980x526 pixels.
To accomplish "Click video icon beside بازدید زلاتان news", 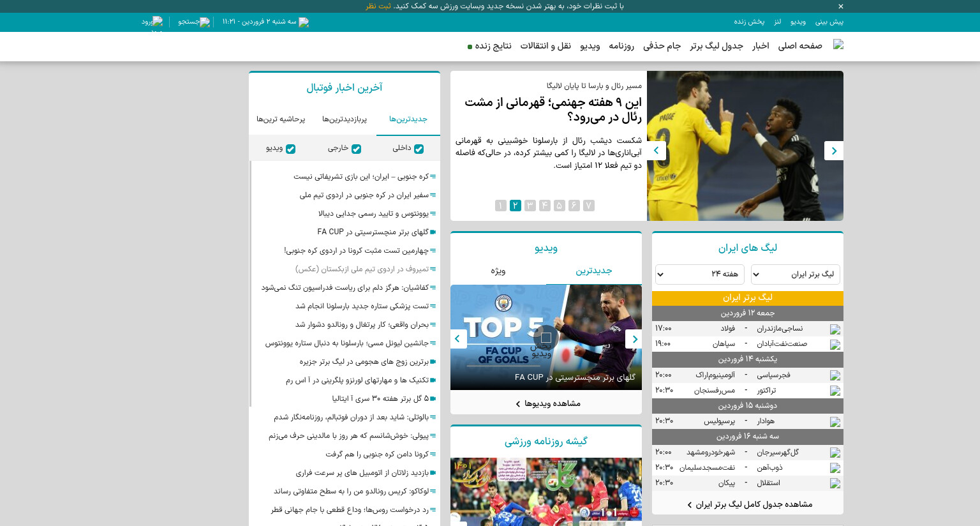I will 433,473.
